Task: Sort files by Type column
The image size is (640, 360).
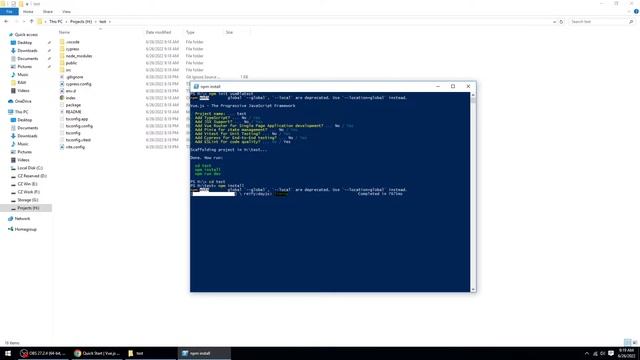Action: pos(190,32)
